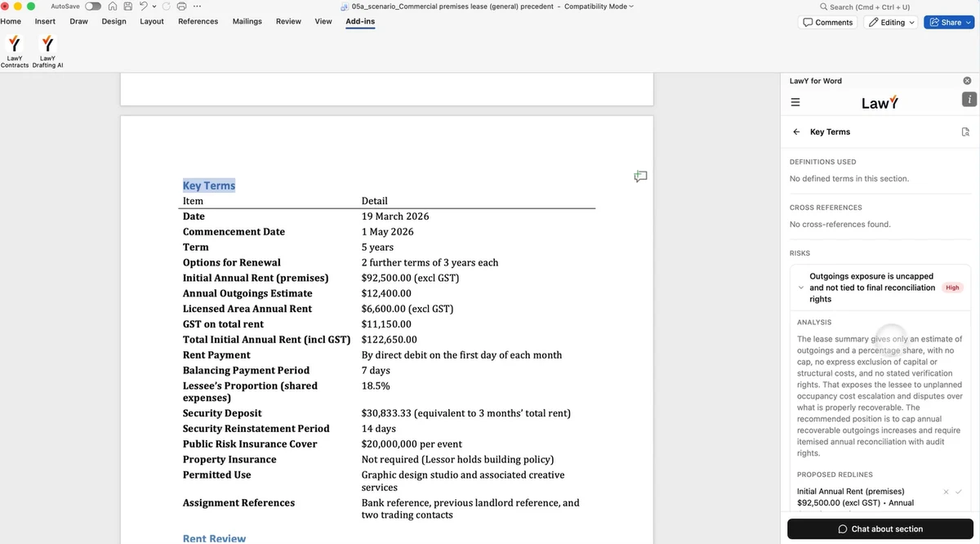This screenshot has width=980, height=544.
Task: Open the more toolbar options ellipsis
Action: [x=197, y=7]
